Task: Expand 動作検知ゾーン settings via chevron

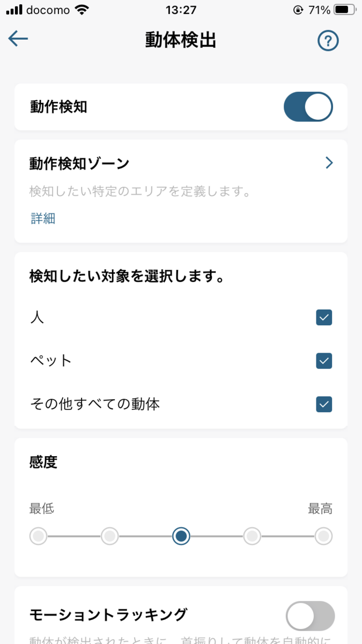Action: tap(329, 163)
